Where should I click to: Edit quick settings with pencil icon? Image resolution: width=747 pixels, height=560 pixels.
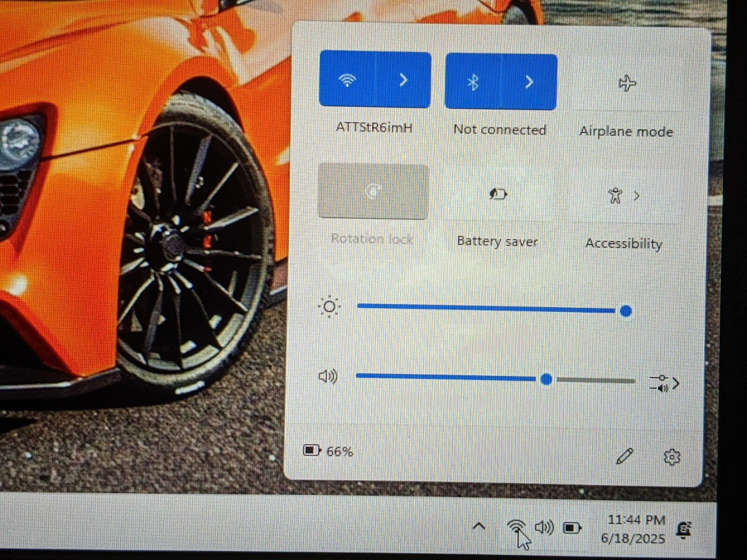624,456
